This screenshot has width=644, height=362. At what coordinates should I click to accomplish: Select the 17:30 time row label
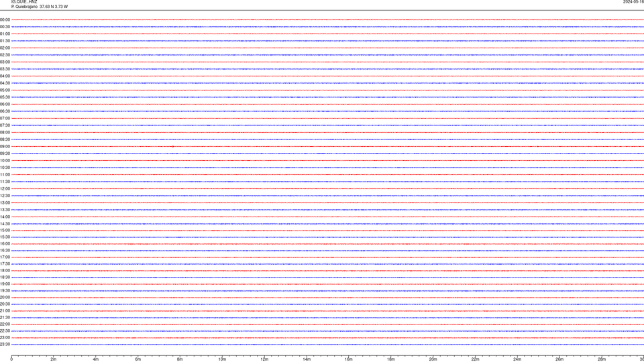5,264
